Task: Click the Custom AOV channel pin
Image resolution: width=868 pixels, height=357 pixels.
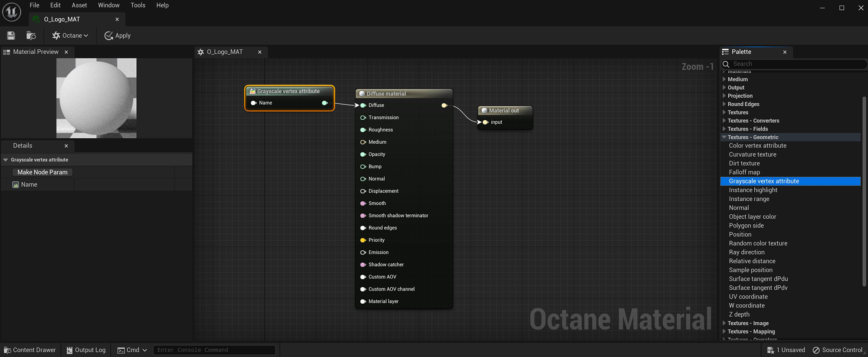Action: tap(363, 289)
